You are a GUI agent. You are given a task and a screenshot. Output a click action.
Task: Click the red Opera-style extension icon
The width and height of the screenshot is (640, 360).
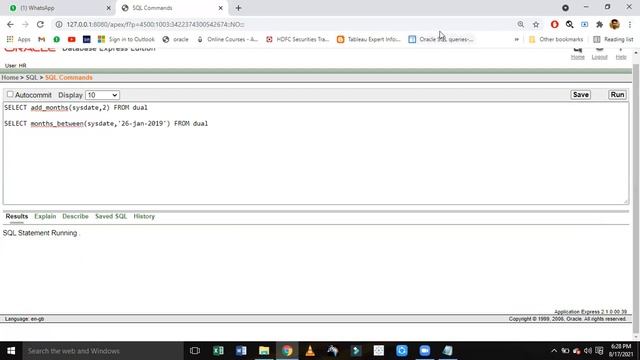554,24
